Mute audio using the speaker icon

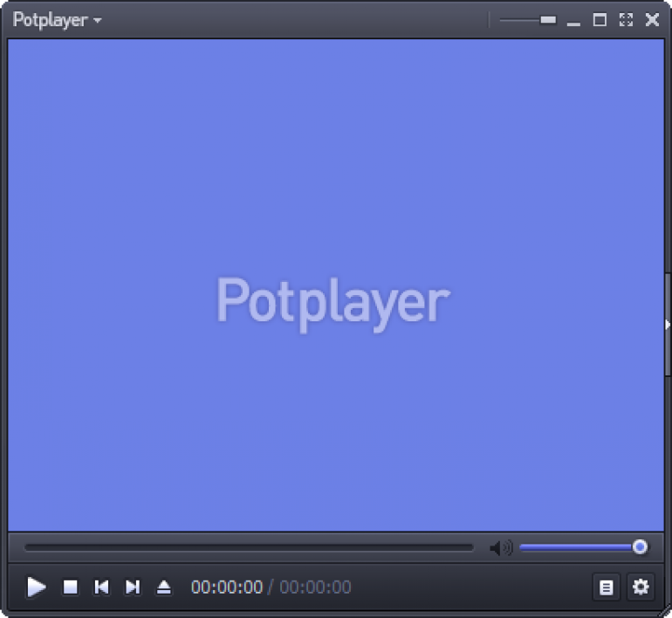tap(501, 547)
